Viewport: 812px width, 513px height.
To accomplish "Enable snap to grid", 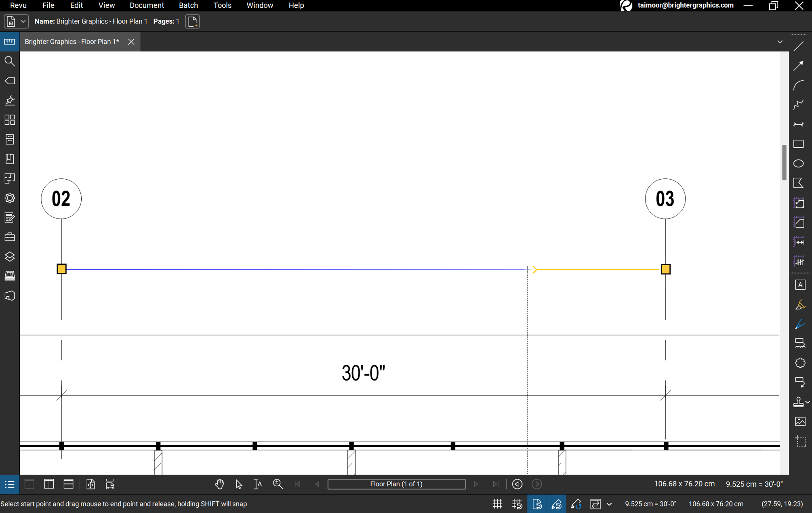I will click(x=517, y=504).
